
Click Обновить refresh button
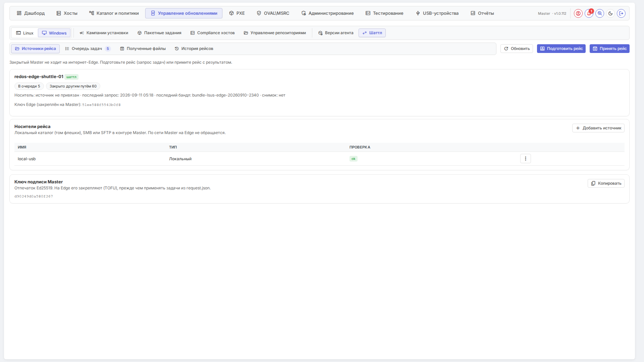(517, 49)
